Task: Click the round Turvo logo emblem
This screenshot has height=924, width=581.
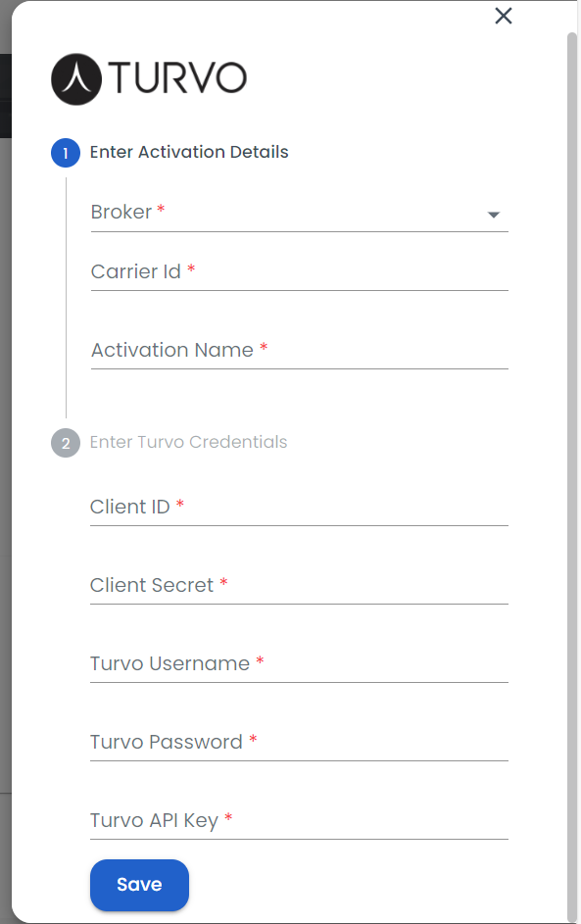Action: coord(76,79)
